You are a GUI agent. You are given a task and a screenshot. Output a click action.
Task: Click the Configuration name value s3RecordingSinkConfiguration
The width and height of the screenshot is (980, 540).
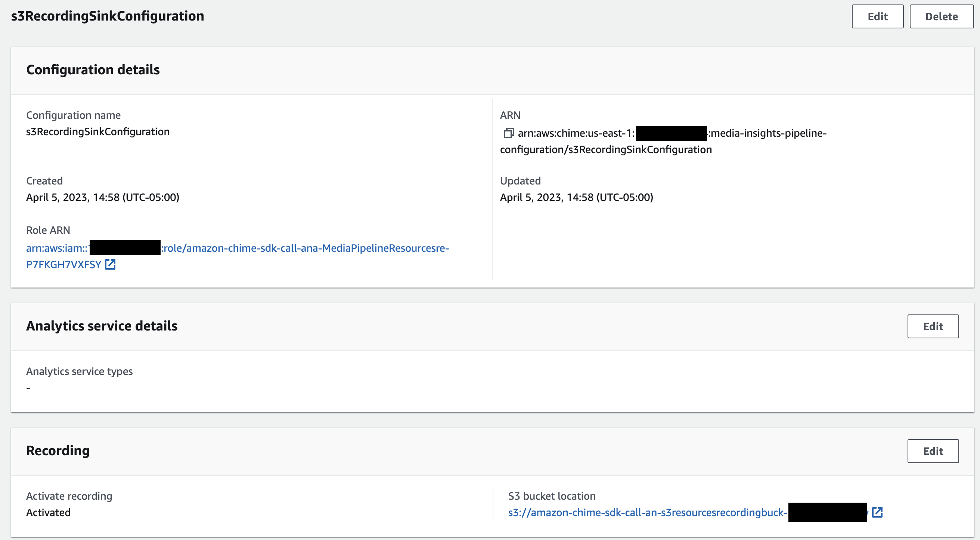(98, 131)
